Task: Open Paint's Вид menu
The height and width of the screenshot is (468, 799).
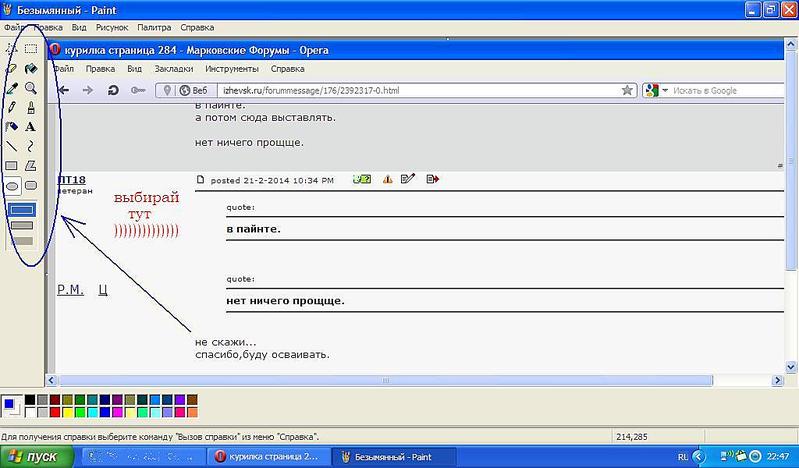Action: (x=79, y=28)
